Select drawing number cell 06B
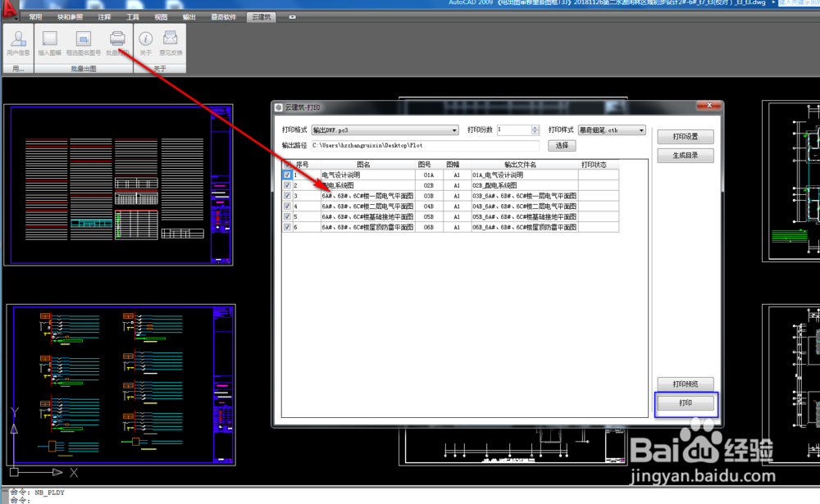Viewport: 820px width, 504px height. [x=429, y=227]
